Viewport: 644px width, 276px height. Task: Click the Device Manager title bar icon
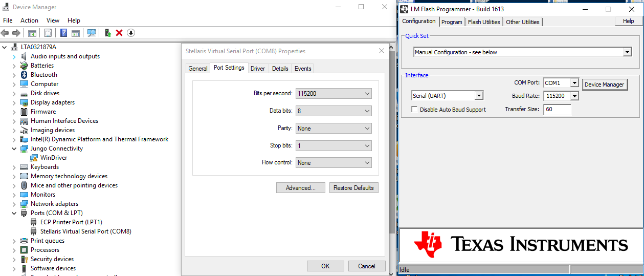point(6,7)
